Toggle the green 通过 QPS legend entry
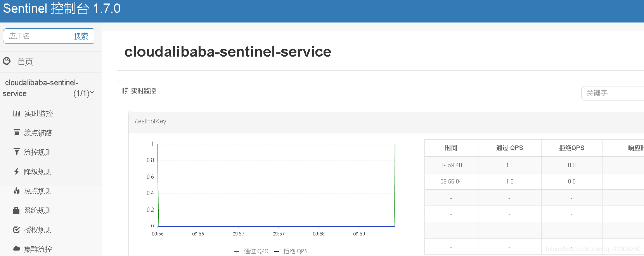Screen dimensions: 644x256 click(251, 251)
